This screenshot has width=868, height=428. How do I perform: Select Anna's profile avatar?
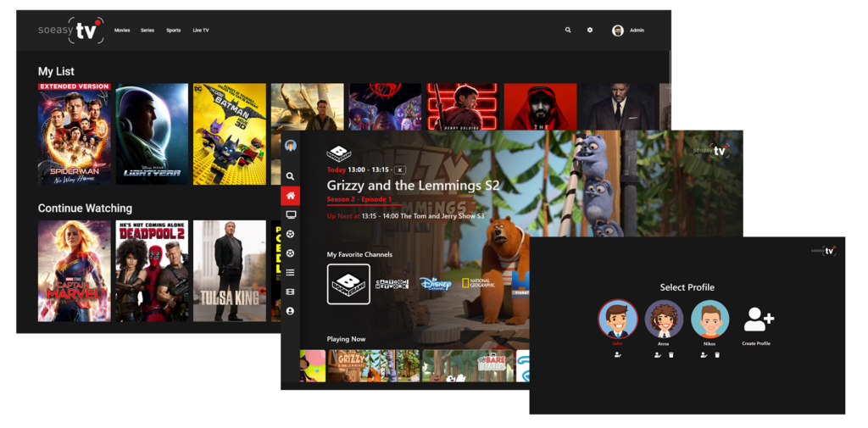[664, 320]
